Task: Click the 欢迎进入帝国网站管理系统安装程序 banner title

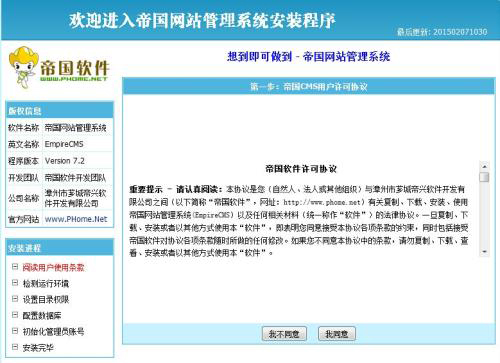Action: pyautogui.click(x=202, y=20)
